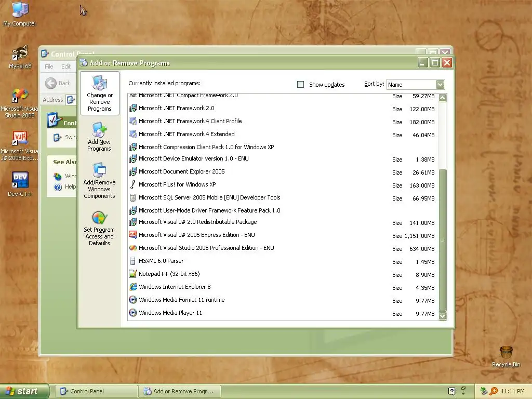Select Microsoft Plus! for Windows XP entry

click(x=283, y=184)
